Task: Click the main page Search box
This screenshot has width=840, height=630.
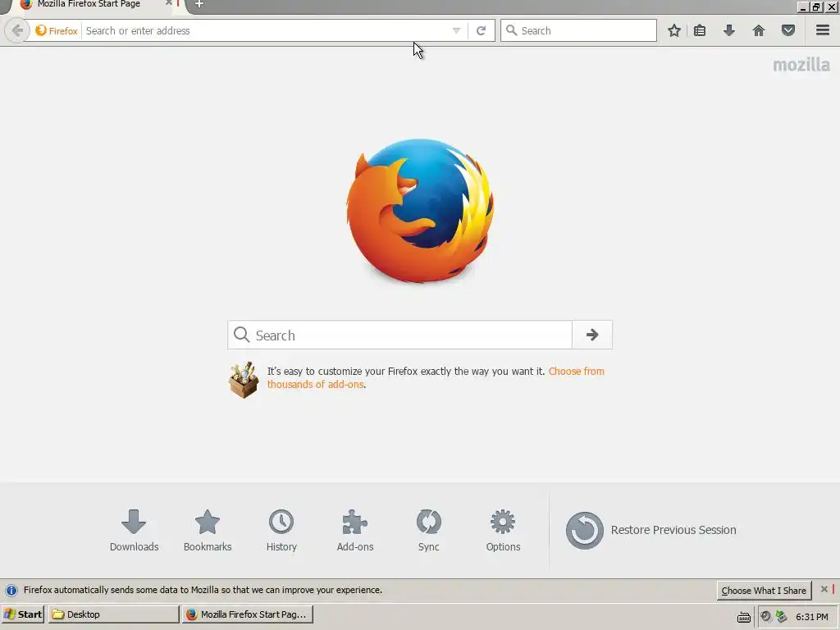Action: click(400, 335)
